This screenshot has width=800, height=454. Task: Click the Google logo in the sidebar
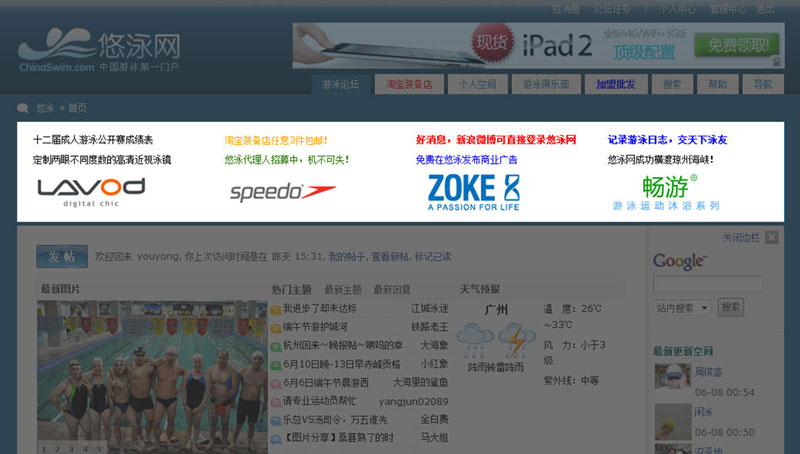680,262
